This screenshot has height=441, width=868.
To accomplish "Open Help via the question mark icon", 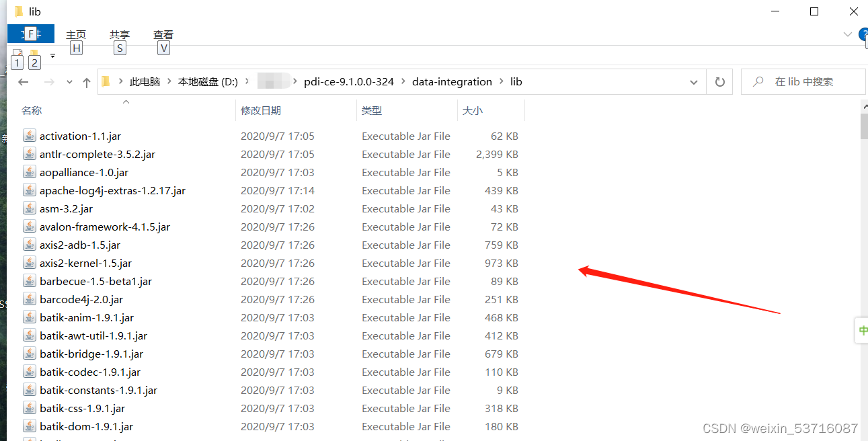I will (863, 34).
